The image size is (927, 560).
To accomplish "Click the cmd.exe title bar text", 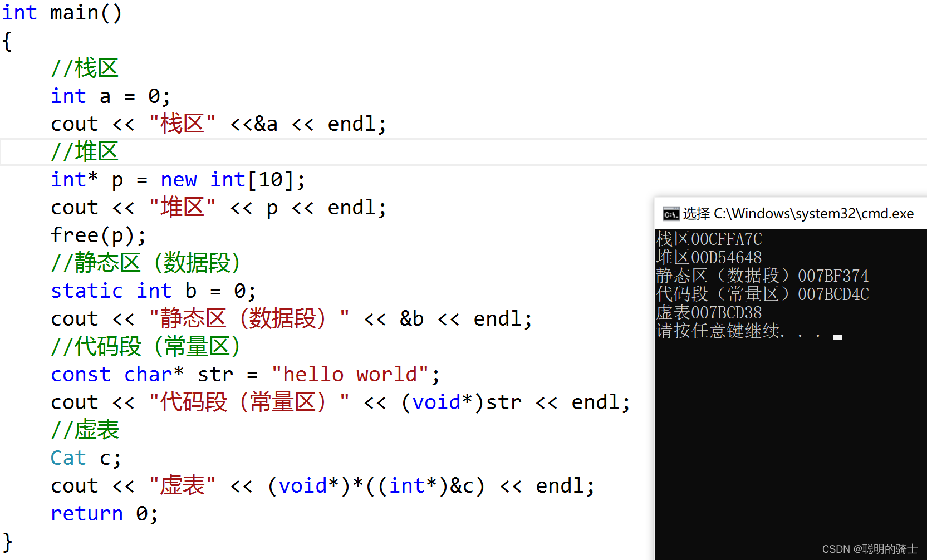I will (798, 214).
